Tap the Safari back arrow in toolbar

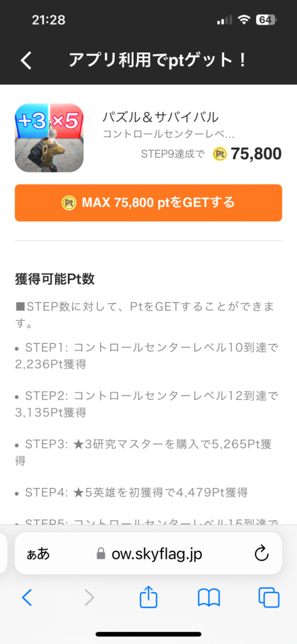tap(26, 597)
